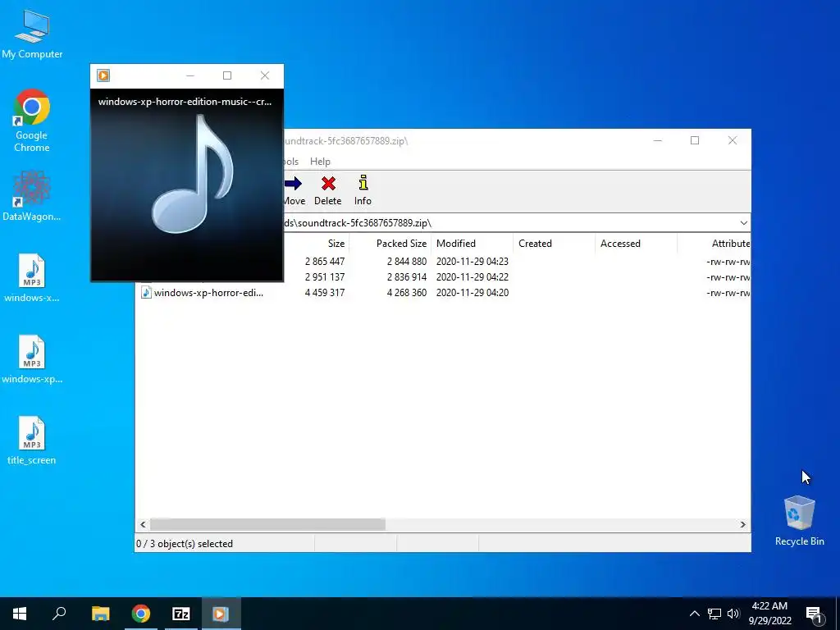Screen dimensions: 840x630
Task: Select the Google Chrome desktop shortcut
Action: point(32,121)
